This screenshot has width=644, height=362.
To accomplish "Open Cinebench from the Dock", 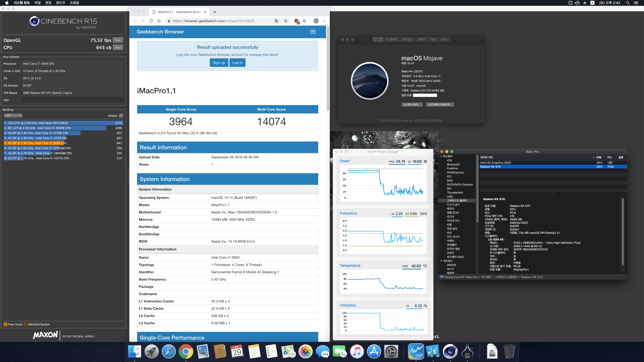I will pos(450,351).
